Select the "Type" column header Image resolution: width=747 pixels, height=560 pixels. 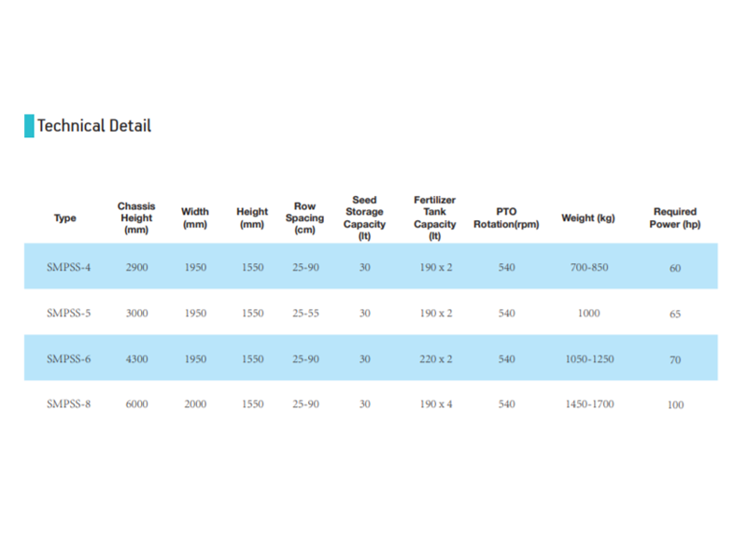[x=65, y=218]
